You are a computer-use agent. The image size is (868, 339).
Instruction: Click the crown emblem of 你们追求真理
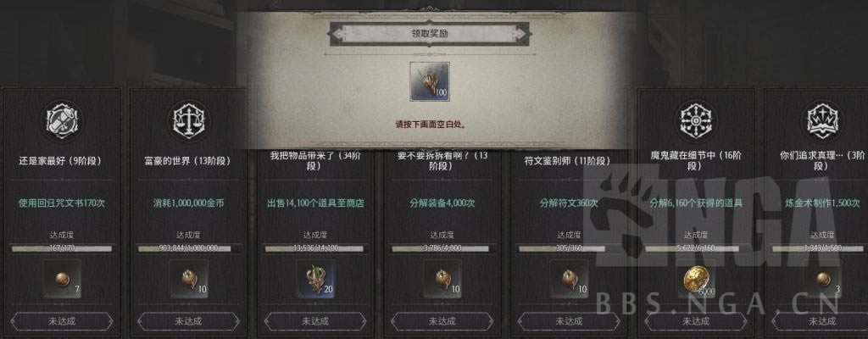point(822,119)
